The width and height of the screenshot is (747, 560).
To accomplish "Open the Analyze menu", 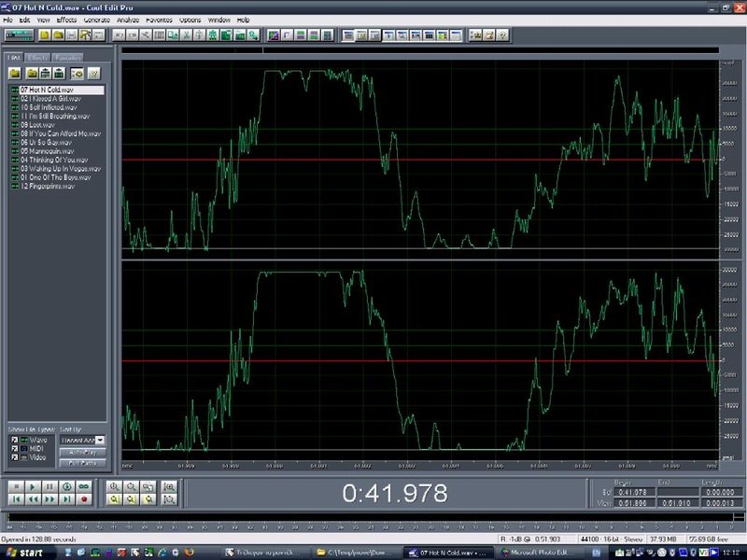I will click(x=128, y=20).
